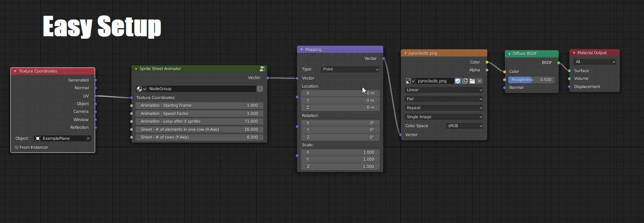This screenshot has width=644, height=223.
Task: Browse node groups in the Sprite Sheet Animator
Action: click(x=141, y=89)
